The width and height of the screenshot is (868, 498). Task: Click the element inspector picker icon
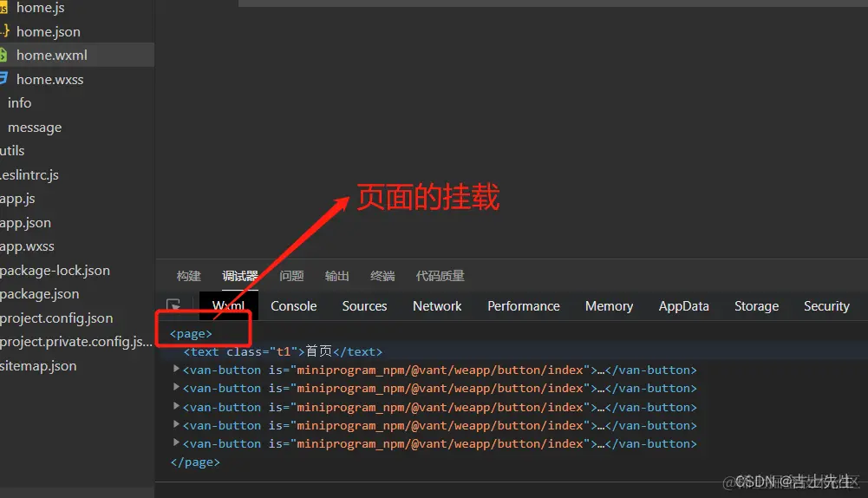pyautogui.click(x=173, y=305)
